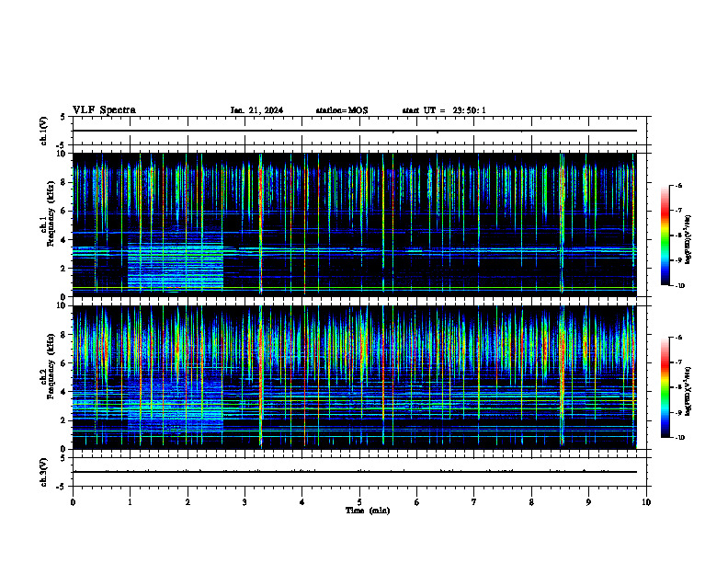Click the "Time (min)" axis label

pyautogui.click(x=368, y=511)
